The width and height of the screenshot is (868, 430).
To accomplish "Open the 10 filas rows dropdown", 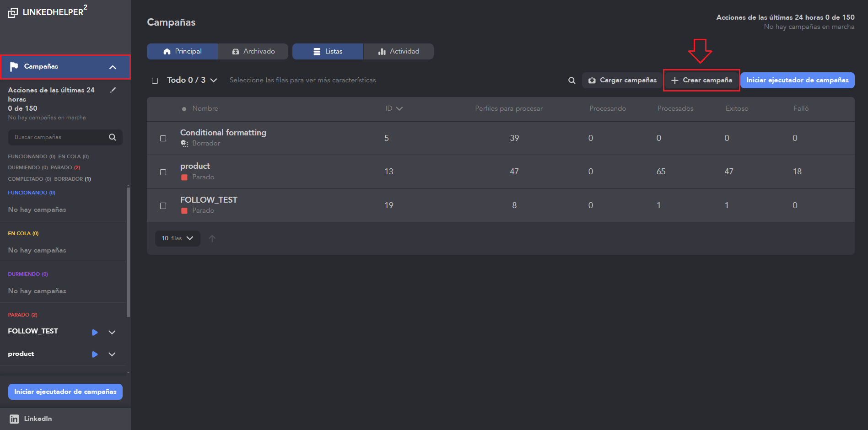I will tap(178, 238).
